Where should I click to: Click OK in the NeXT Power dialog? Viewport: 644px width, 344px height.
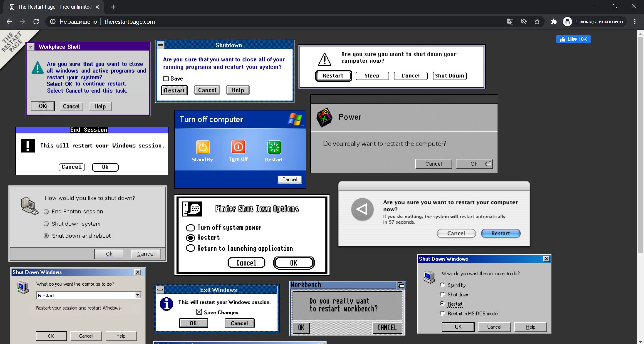[474, 164]
